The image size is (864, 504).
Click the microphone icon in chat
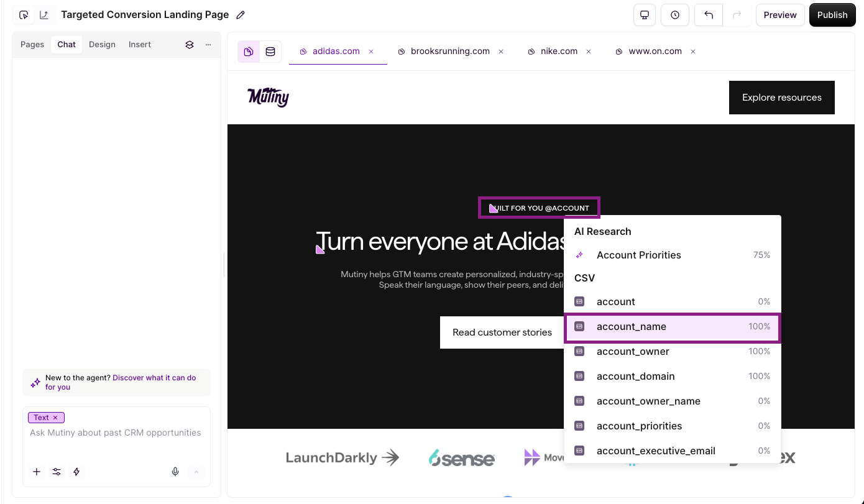[175, 472]
